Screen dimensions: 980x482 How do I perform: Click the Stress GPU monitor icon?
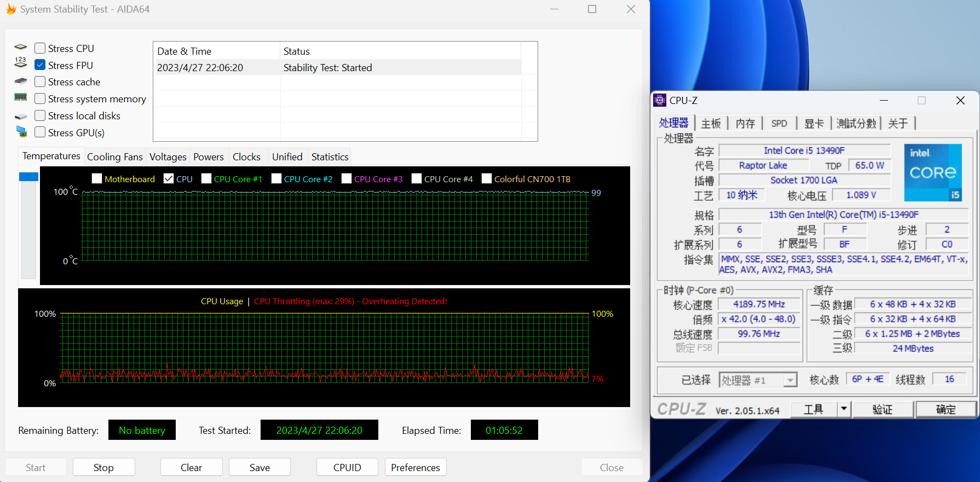point(21,131)
